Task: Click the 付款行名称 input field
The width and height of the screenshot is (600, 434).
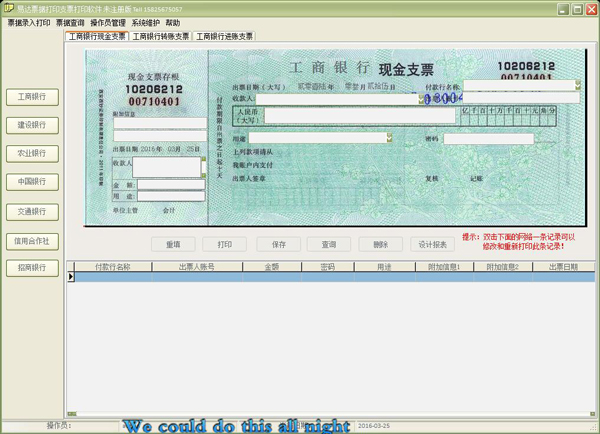Action: [x=519, y=85]
